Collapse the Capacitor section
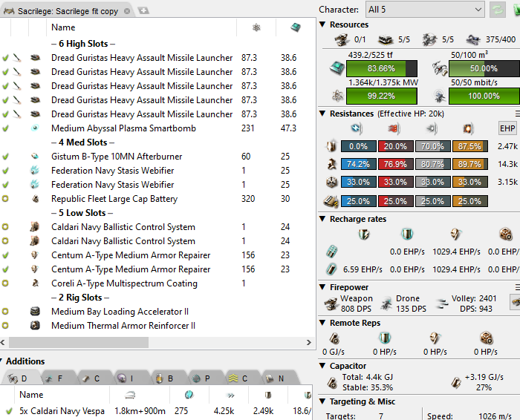The image size is (520, 420). click(322, 366)
